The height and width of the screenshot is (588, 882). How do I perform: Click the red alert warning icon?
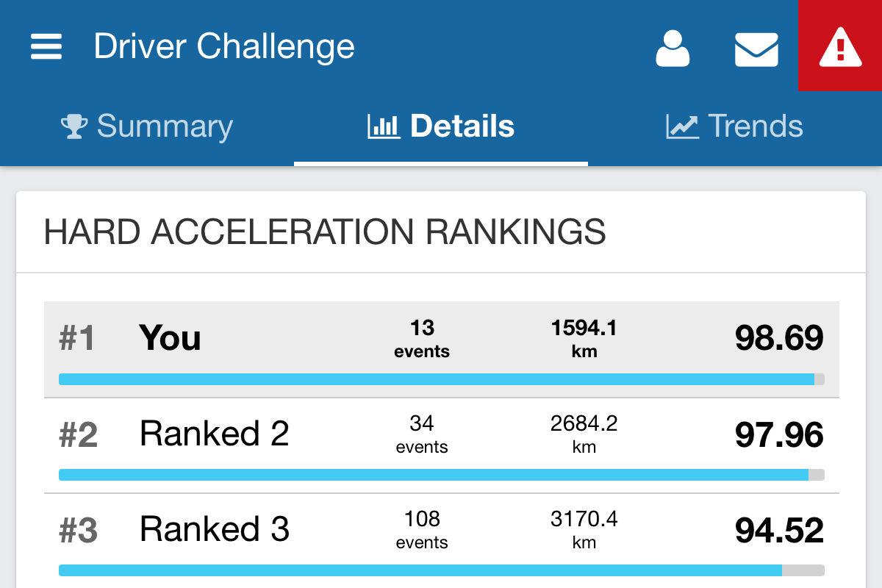click(x=839, y=44)
